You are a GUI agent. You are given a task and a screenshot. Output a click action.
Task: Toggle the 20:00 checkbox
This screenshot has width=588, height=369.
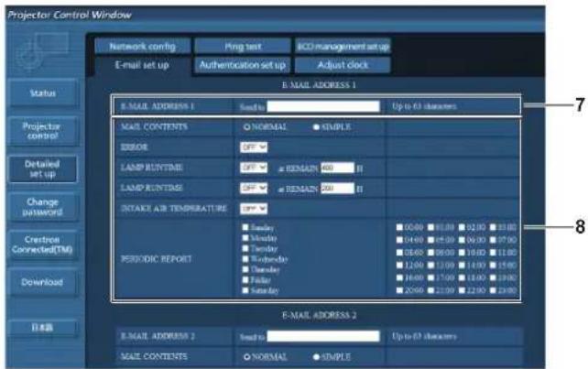[399, 290]
